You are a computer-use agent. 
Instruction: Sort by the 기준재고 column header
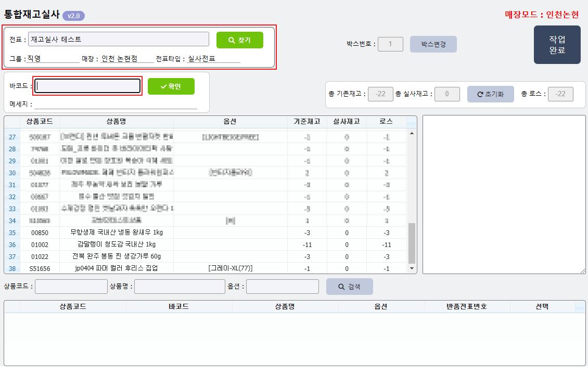tap(307, 122)
